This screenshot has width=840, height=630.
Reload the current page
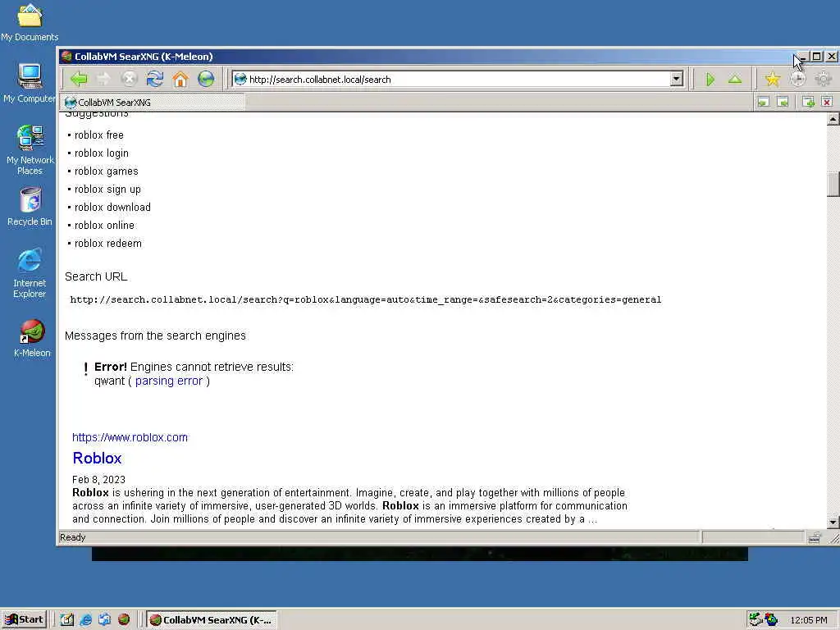point(155,80)
